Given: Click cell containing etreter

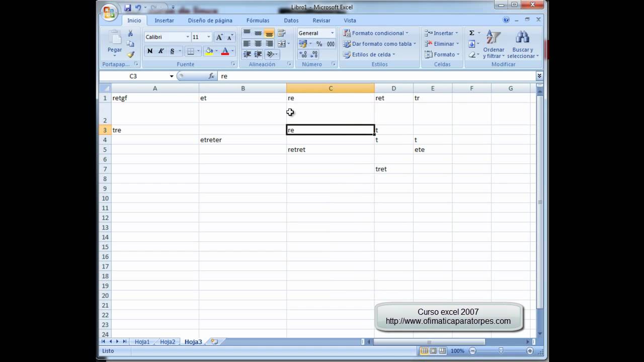Looking at the screenshot, I should coord(243,140).
